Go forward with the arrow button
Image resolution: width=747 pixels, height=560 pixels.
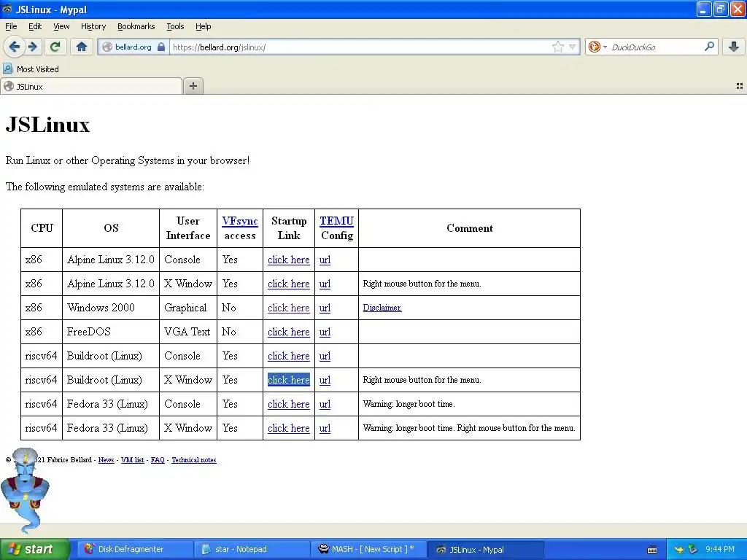point(33,47)
